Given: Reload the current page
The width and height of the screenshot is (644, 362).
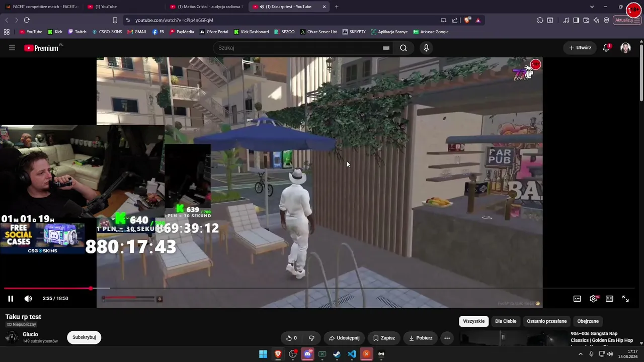Looking at the screenshot, I should 27,20.
